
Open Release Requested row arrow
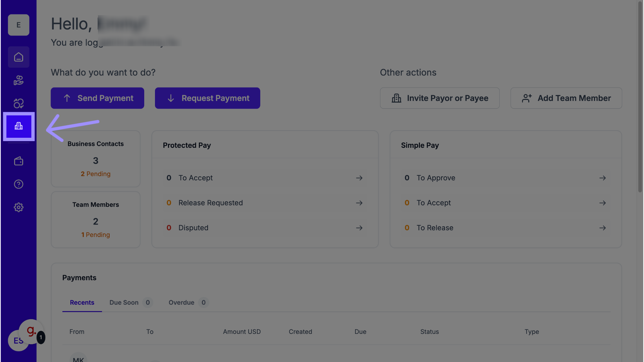359,203
